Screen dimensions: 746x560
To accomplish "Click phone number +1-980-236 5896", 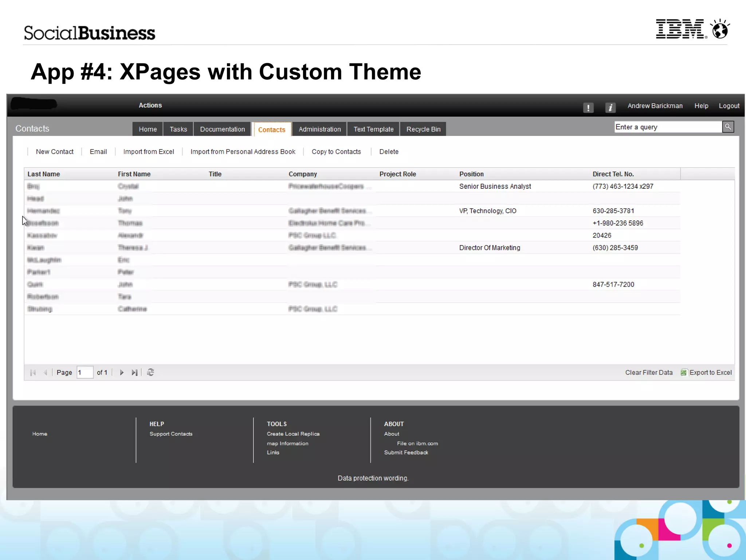I will point(618,223).
